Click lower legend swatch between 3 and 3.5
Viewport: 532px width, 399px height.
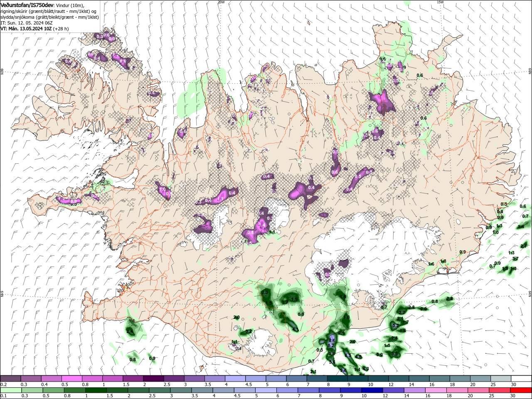click(181, 390)
